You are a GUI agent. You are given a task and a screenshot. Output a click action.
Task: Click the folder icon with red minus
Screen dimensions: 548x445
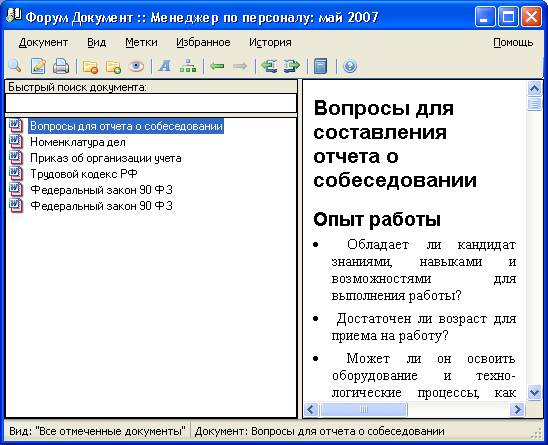(x=90, y=66)
